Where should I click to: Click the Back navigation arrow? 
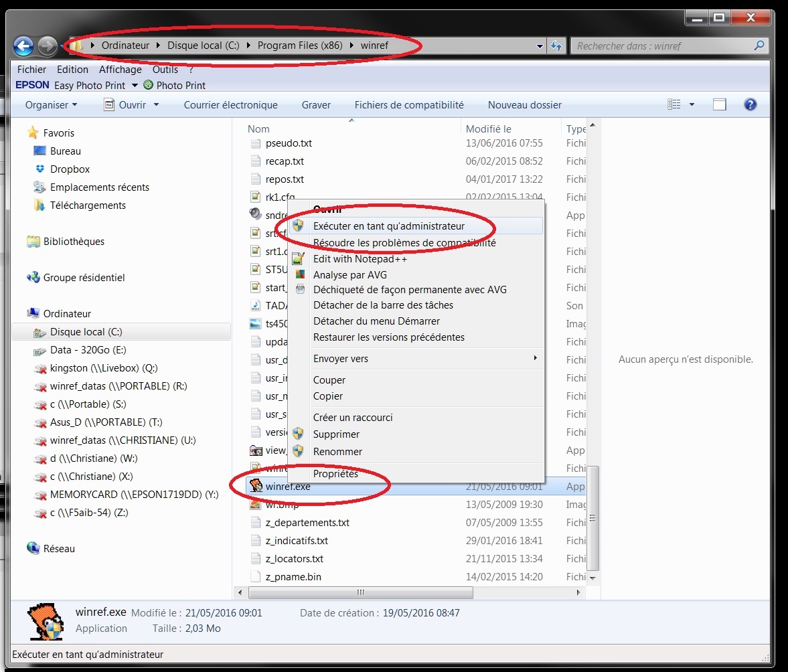click(x=23, y=46)
